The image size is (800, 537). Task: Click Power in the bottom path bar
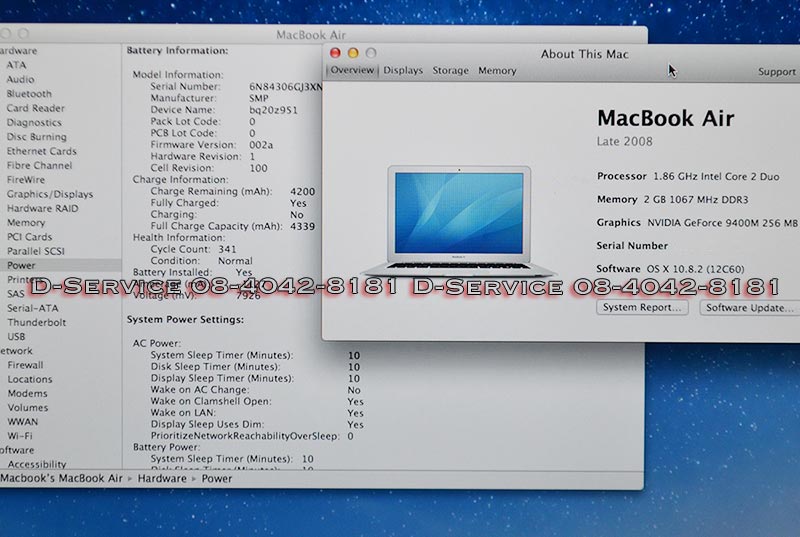217,478
